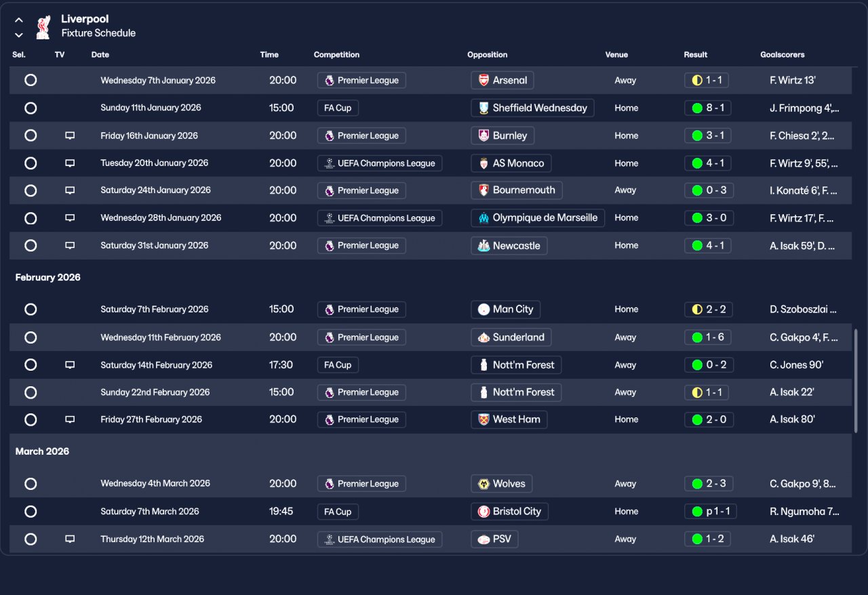Open the West Ham club link
868x595 pixels.
(x=509, y=419)
